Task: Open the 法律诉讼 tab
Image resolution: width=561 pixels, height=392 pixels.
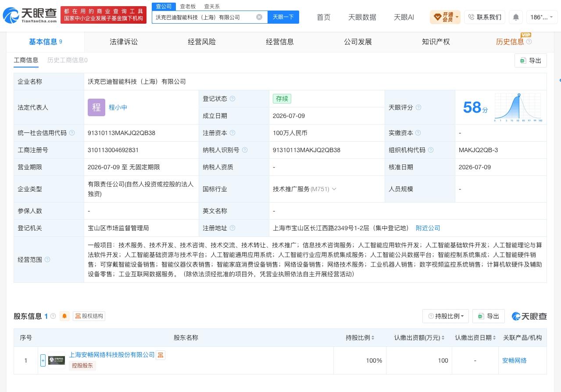Action: tap(124, 42)
